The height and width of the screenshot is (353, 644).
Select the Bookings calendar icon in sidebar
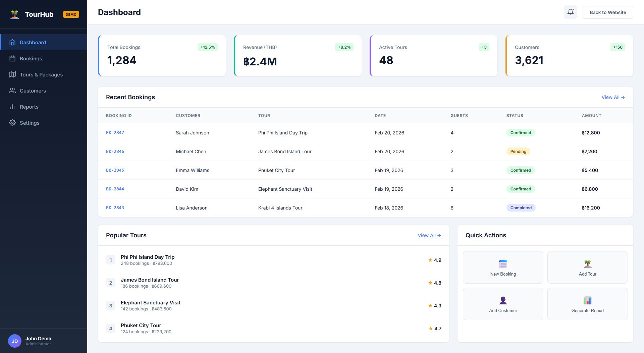[12, 58]
